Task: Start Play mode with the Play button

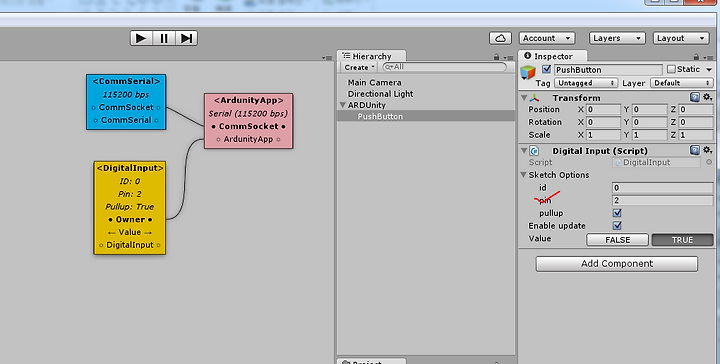Action: pyautogui.click(x=141, y=38)
